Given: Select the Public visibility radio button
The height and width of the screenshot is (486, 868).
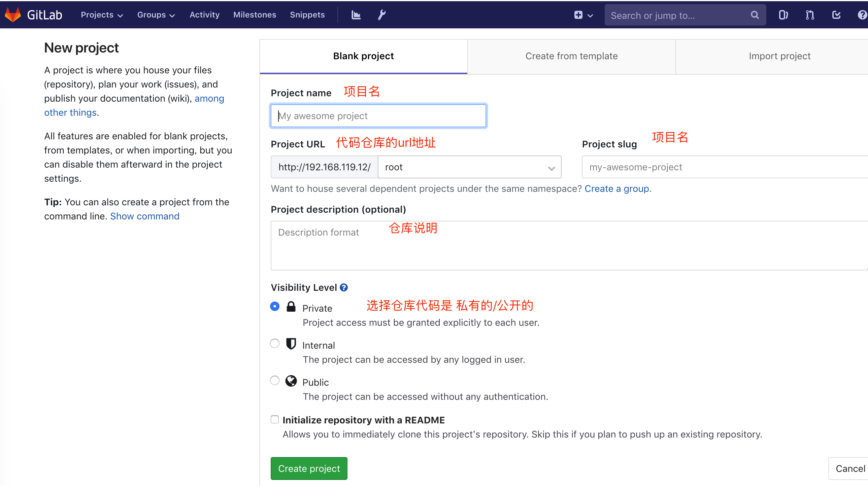Looking at the screenshot, I should [275, 380].
